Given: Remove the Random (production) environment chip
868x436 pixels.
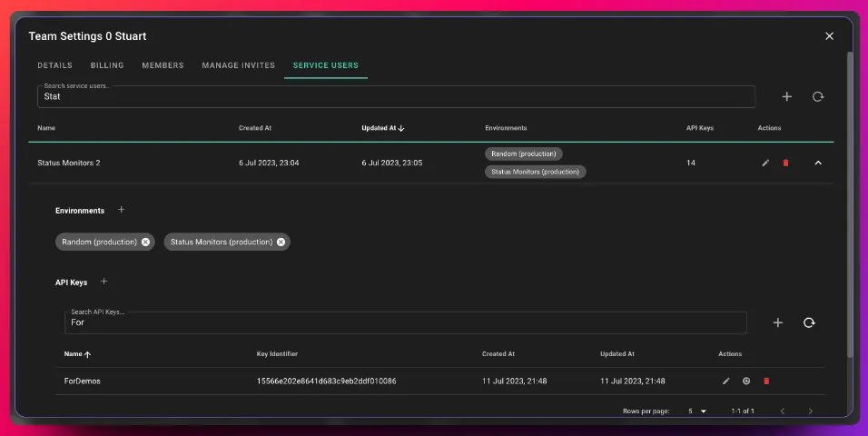Looking at the screenshot, I should click(x=145, y=243).
